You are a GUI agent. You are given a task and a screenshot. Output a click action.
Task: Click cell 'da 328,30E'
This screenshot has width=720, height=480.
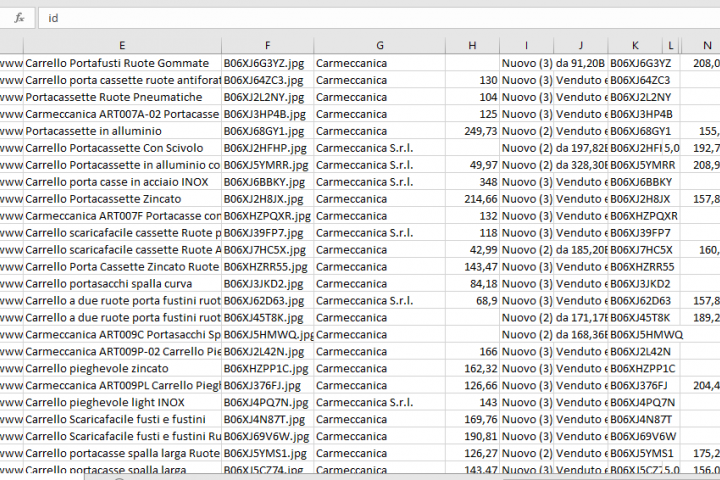[581, 165]
